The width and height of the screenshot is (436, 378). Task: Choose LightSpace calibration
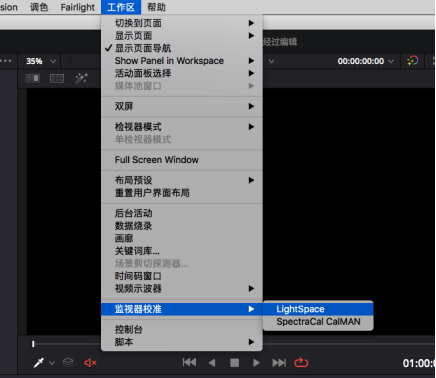click(x=318, y=309)
